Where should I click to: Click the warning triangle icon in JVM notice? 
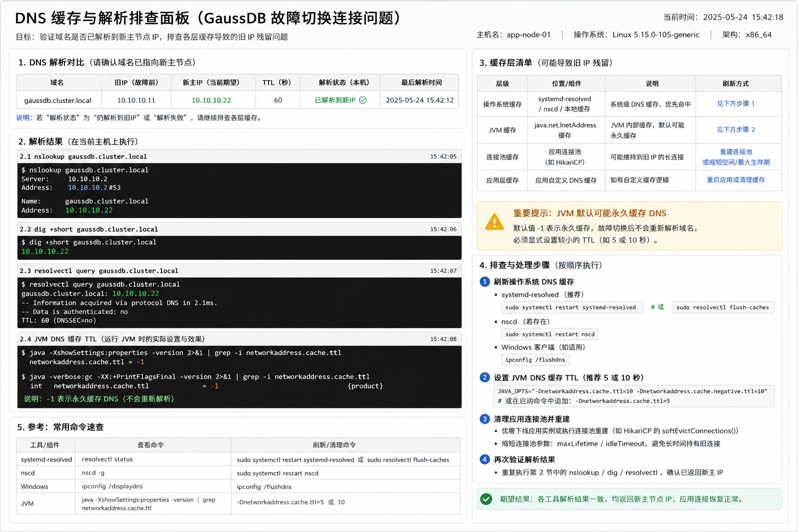click(494, 222)
